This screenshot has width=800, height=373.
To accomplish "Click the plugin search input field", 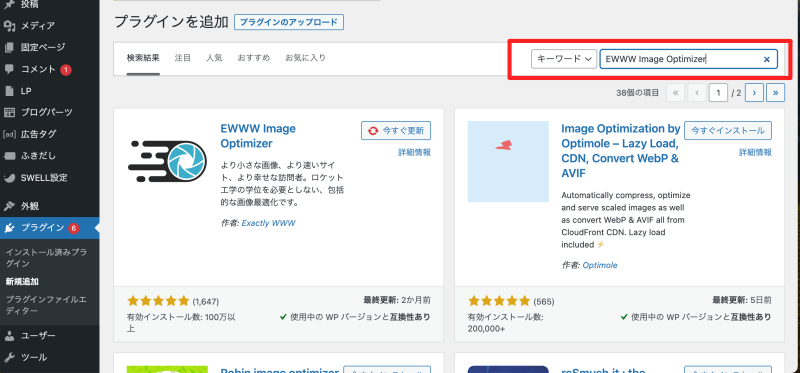I will [688, 59].
